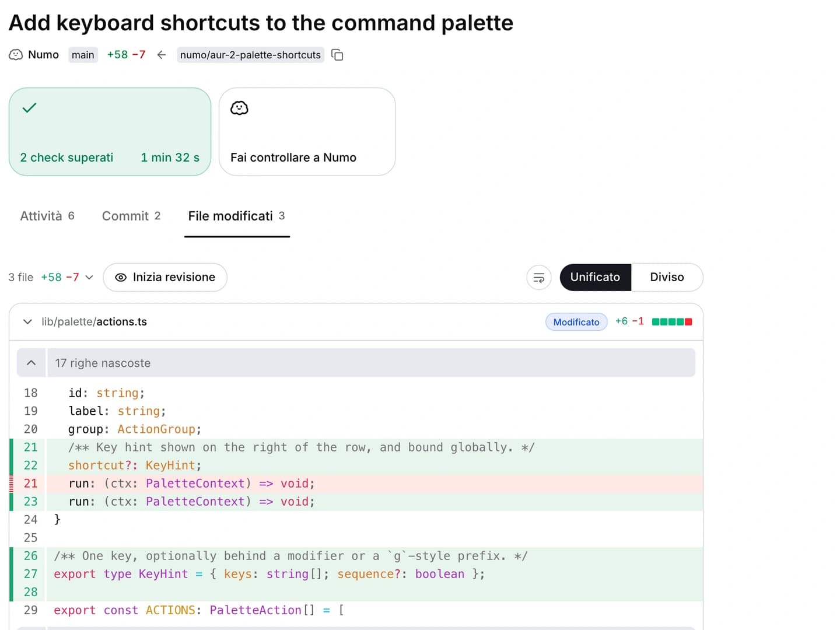Click the One key comment on line 26
The height and width of the screenshot is (630, 840).
[x=290, y=556]
